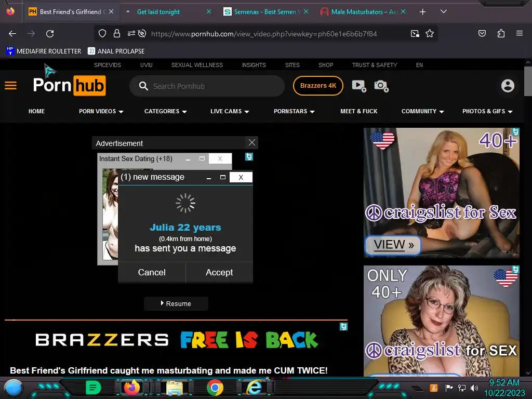The image size is (532, 399).
Task: Open the green app on taskbar
Action: coord(94,388)
